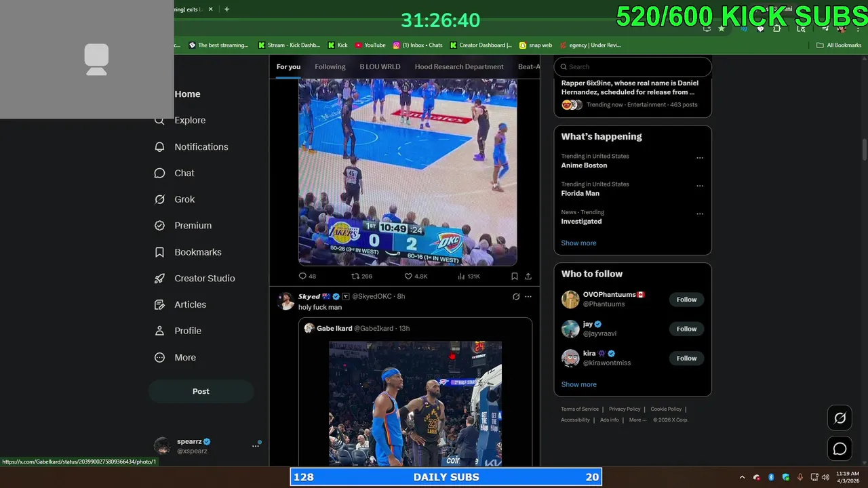Image resolution: width=868 pixels, height=488 pixels.
Task: Open the Hood Research Department tab
Action: pos(459,66)
